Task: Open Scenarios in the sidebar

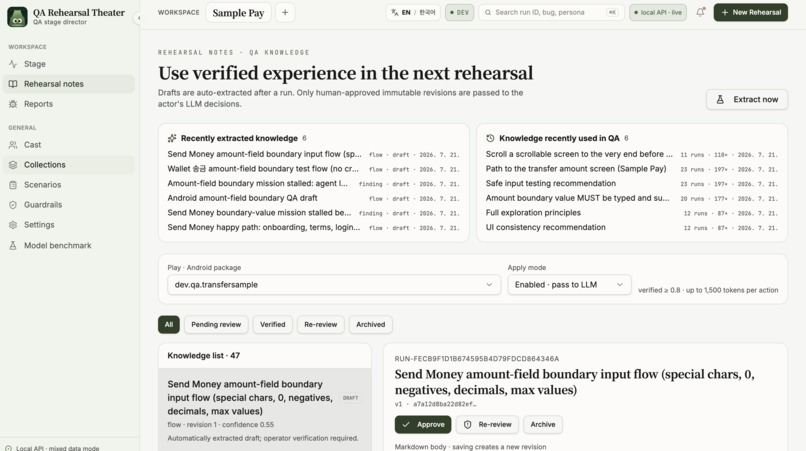Action: pyautogui.click(x=69, y=185)
